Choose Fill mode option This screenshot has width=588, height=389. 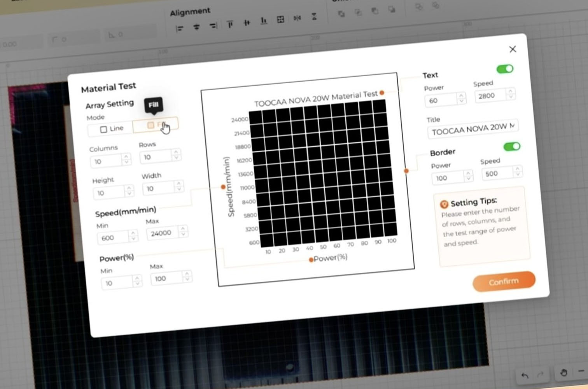156,125
